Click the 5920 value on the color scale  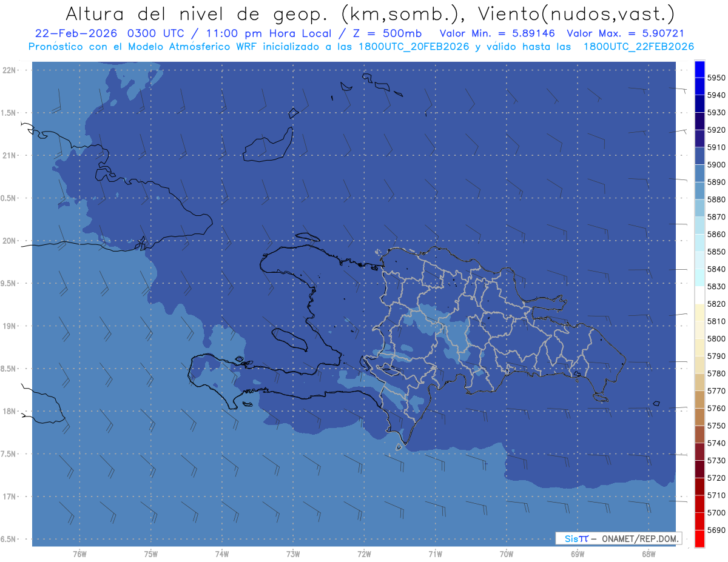(x=716, y=130)
